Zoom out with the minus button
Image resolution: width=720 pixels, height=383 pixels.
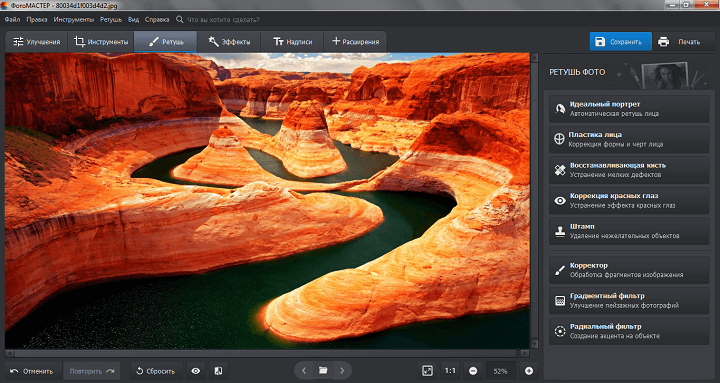click(473, 371)
